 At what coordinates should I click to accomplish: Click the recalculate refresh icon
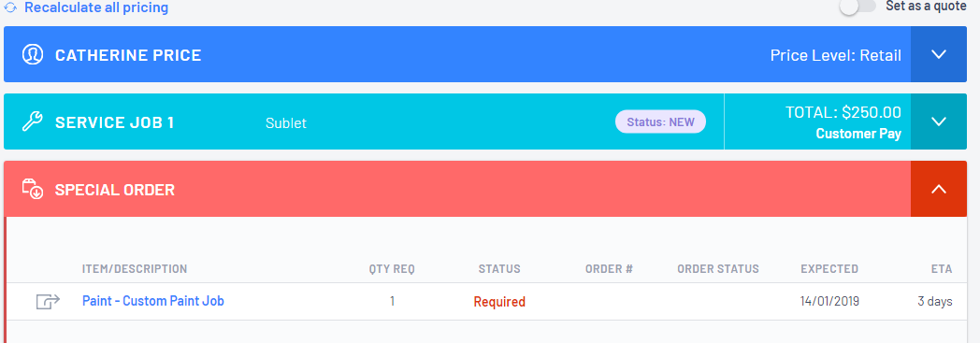pos(10,8)
